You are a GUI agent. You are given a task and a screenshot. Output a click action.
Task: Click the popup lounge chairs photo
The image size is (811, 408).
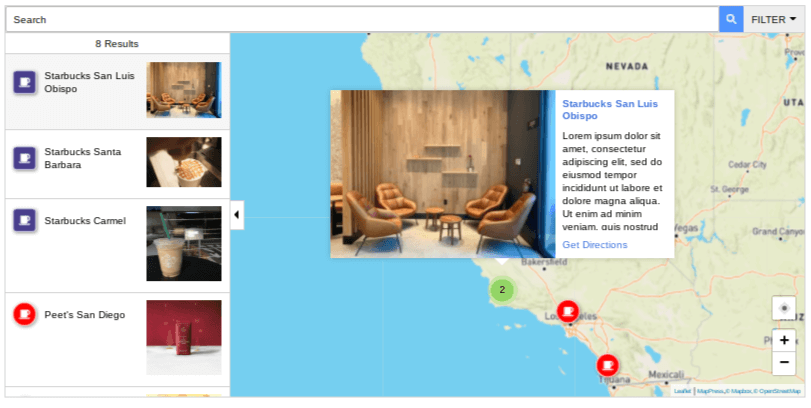tap(443, 174)
